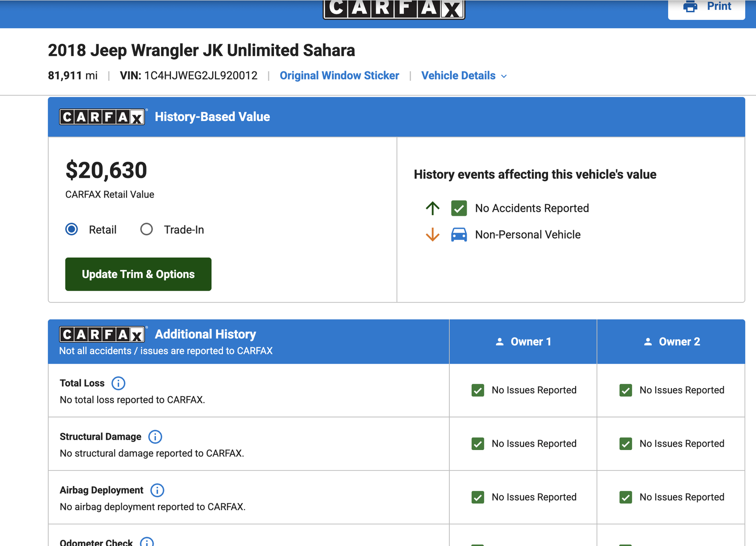Screen dimensions: 756x546
Task: Click the CARFAX logo beside History-Based Value
Action: [102, 117]
